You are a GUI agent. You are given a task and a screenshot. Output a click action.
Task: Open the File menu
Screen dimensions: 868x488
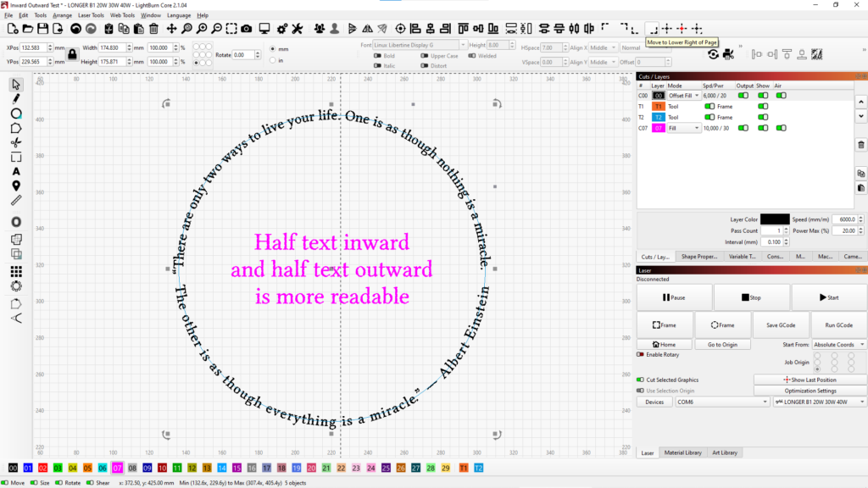pyautogui.click(x=8, y=15)
